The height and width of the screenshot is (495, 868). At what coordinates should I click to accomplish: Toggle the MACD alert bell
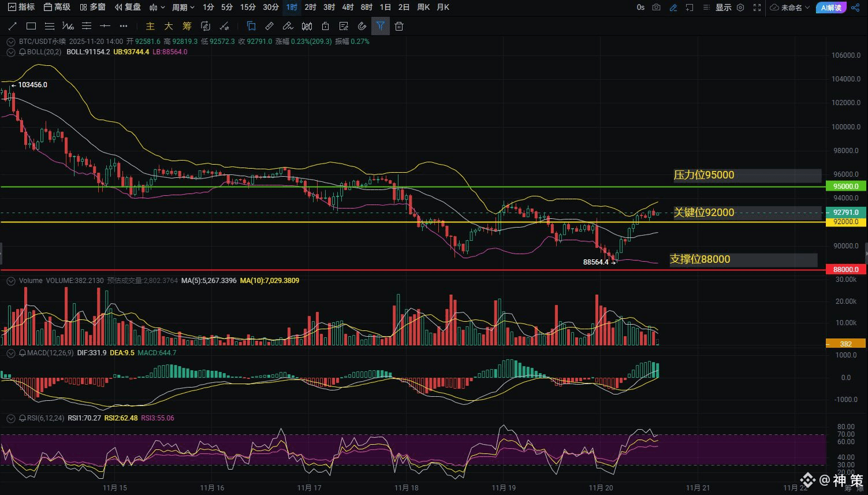coord(23,353)
